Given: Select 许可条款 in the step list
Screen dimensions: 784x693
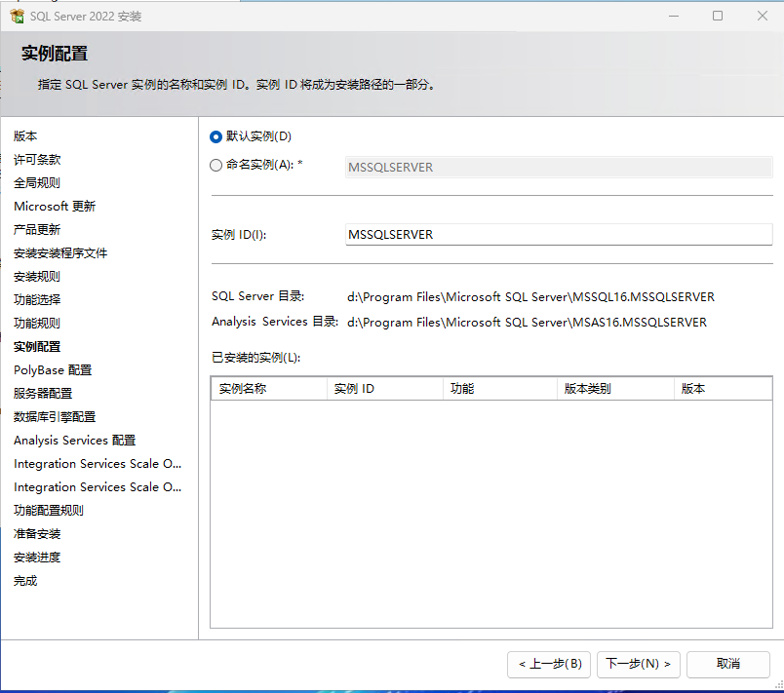Looking at the screenshot, I should click(37, 160).
